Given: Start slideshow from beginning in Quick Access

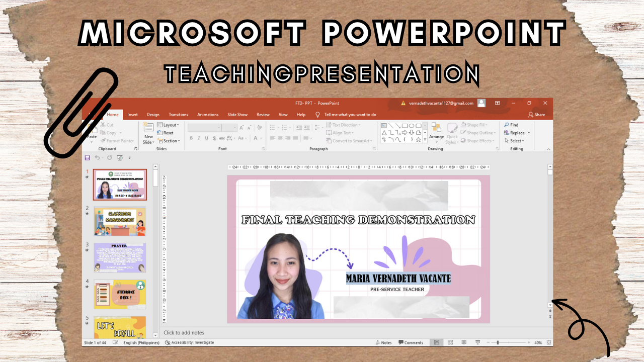Looking at the screenshot, I should 120,158.
